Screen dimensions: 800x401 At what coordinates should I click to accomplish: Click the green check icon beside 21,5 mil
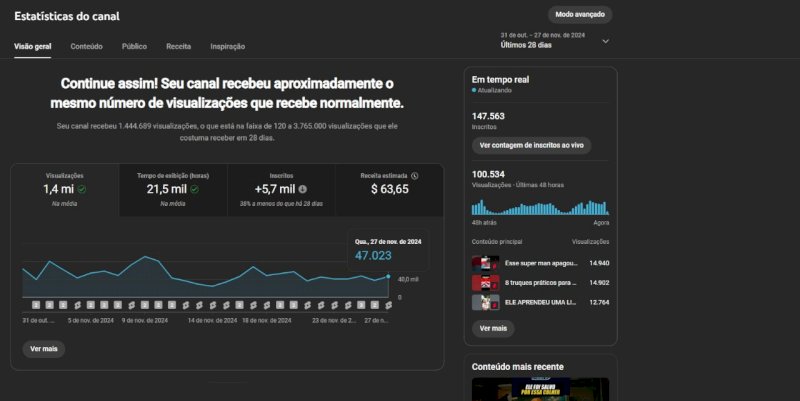(194, 189)
